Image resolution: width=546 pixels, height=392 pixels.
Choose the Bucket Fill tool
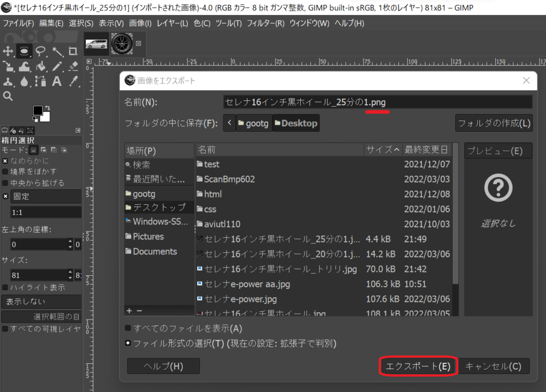[41, 66]
